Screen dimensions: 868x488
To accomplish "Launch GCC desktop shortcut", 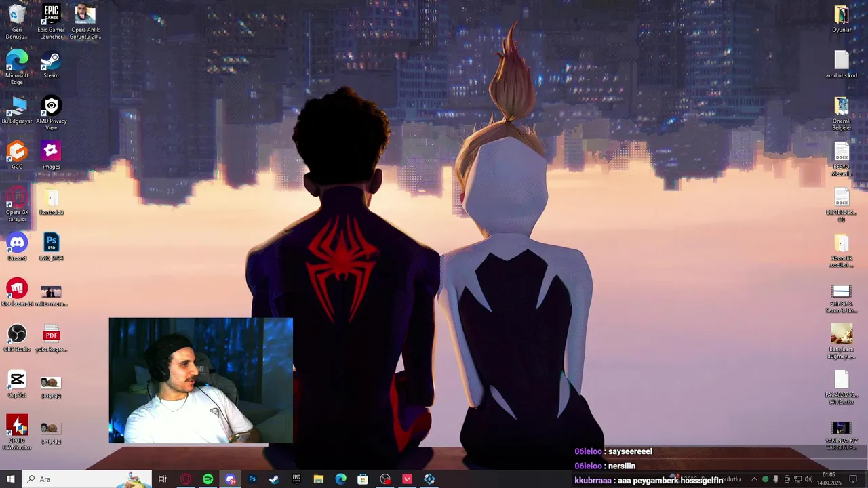I will 17,156.
